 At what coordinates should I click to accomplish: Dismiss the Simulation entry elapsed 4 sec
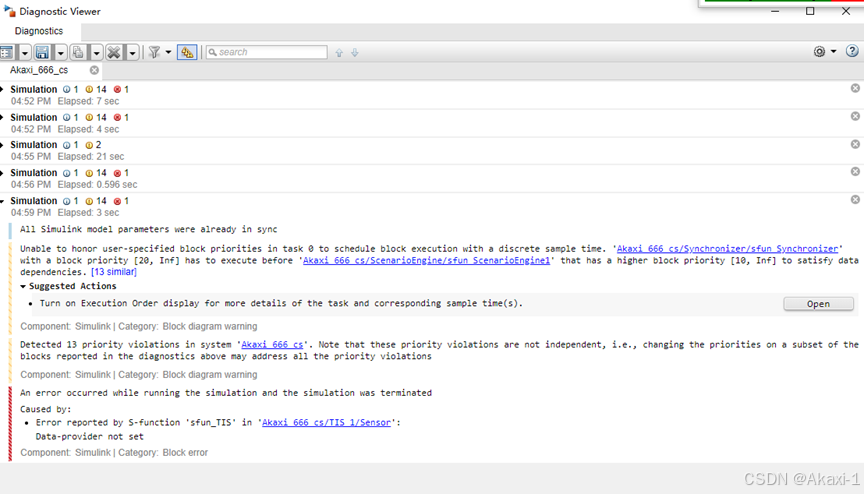(x=855, y=116)
